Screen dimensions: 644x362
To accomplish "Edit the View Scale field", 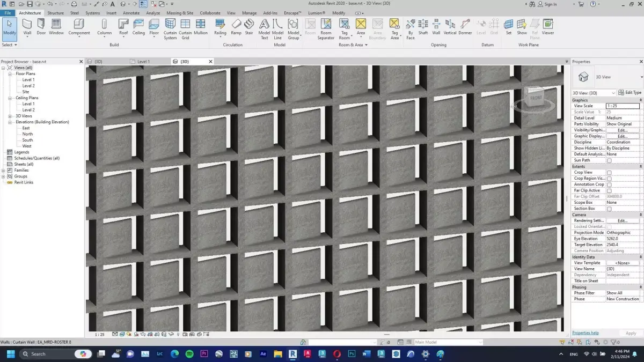I will 623,106.
